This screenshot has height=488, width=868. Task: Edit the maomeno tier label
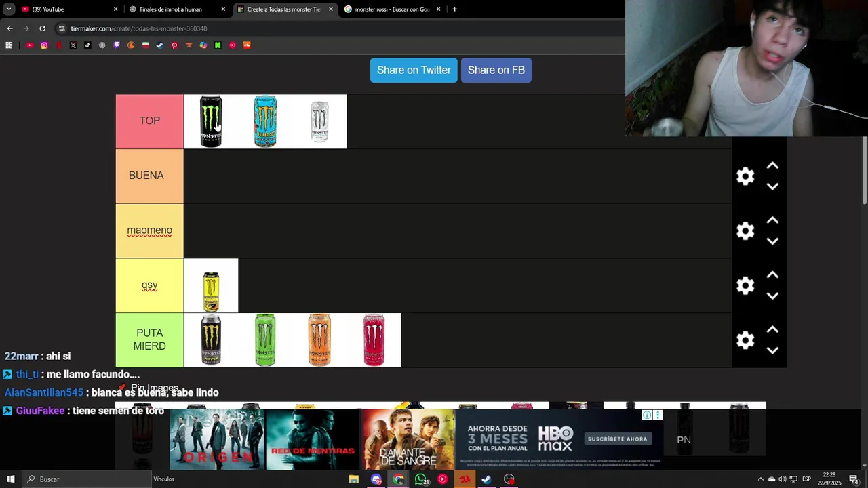click(150, 230)
